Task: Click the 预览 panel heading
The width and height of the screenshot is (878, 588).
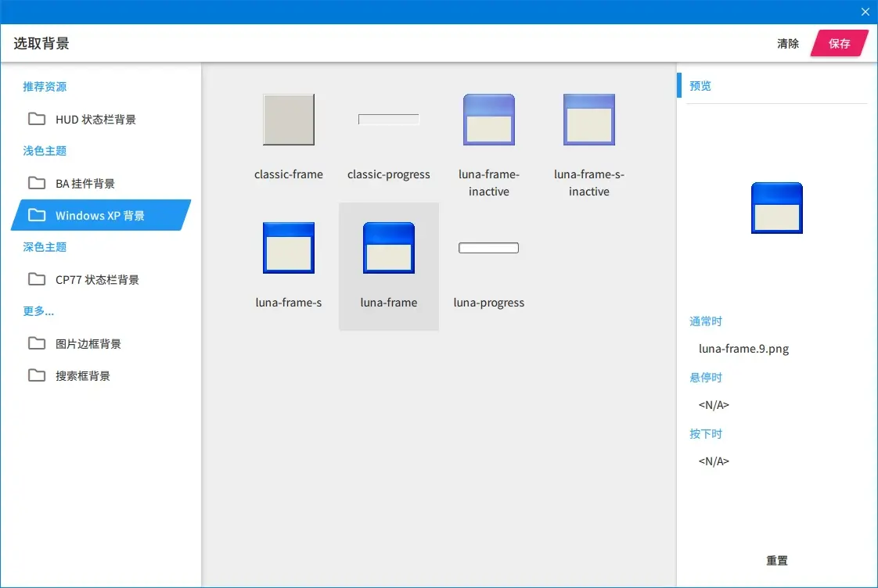Action: (700, 86)
